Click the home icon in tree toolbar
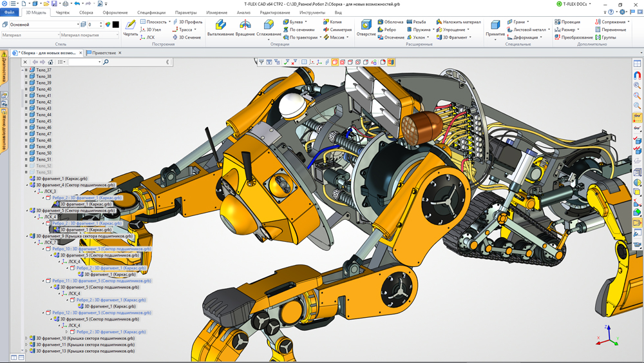644x363 pixels. pyautogui.click(x=50, y=63)
